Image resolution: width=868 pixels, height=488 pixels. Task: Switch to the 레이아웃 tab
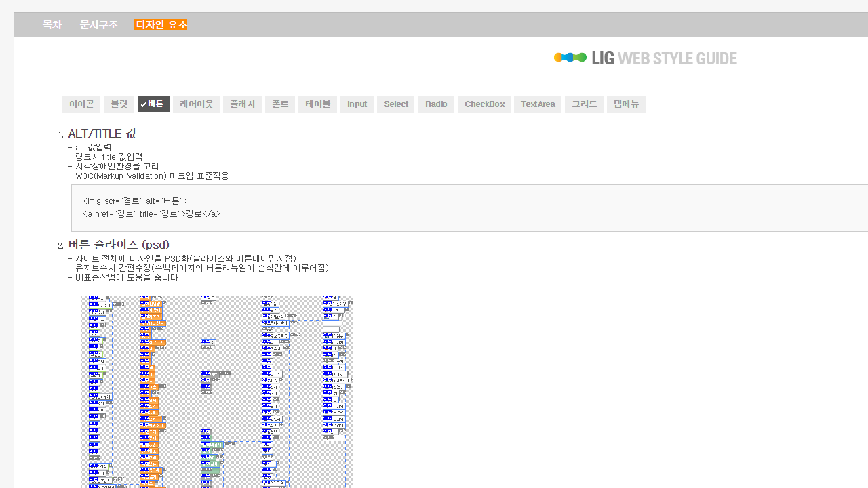coord(196,104)
